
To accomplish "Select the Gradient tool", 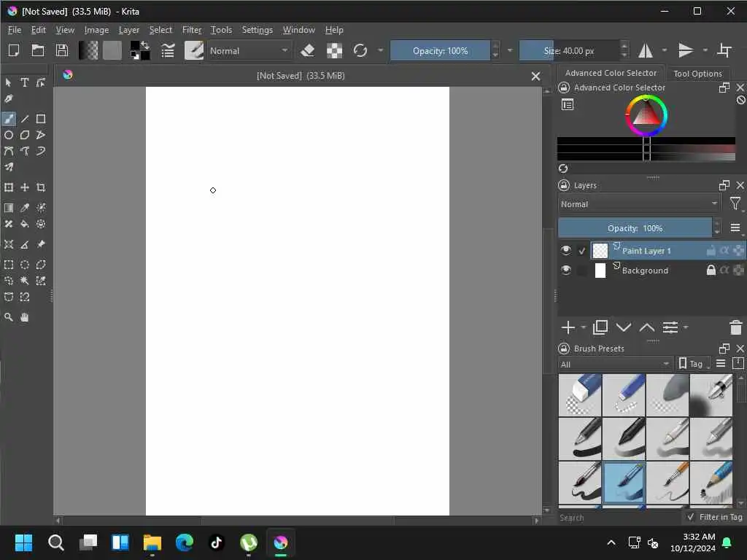I will point(9,208).
